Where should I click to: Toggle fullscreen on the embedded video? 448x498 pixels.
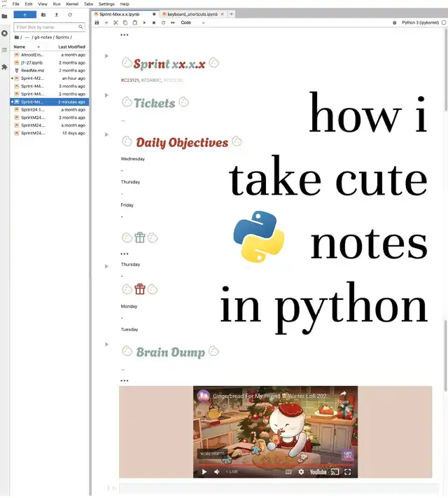click(x=347, y=471)
